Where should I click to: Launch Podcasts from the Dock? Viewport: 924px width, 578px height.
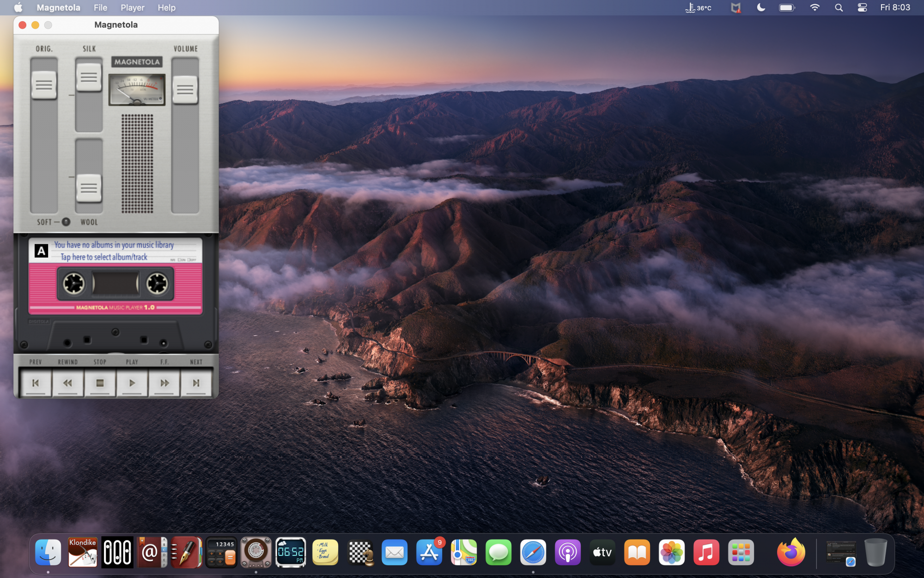[x=568, y=552]
